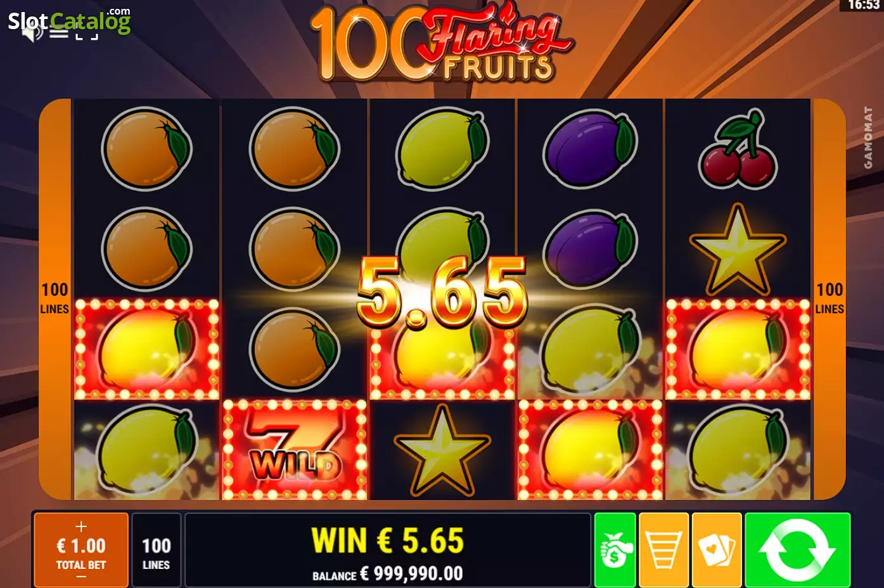Click the 7 Wild symbol

pos(295,449)
